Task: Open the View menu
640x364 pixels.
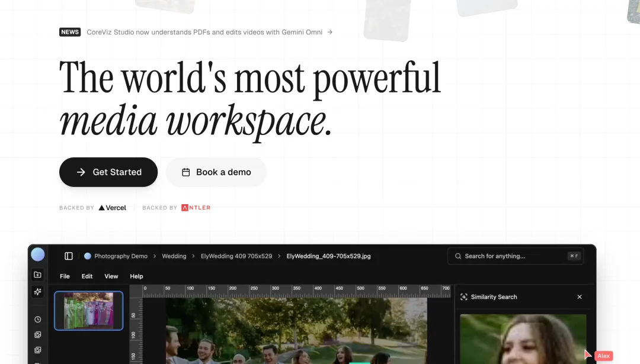Action: point(111,276)
